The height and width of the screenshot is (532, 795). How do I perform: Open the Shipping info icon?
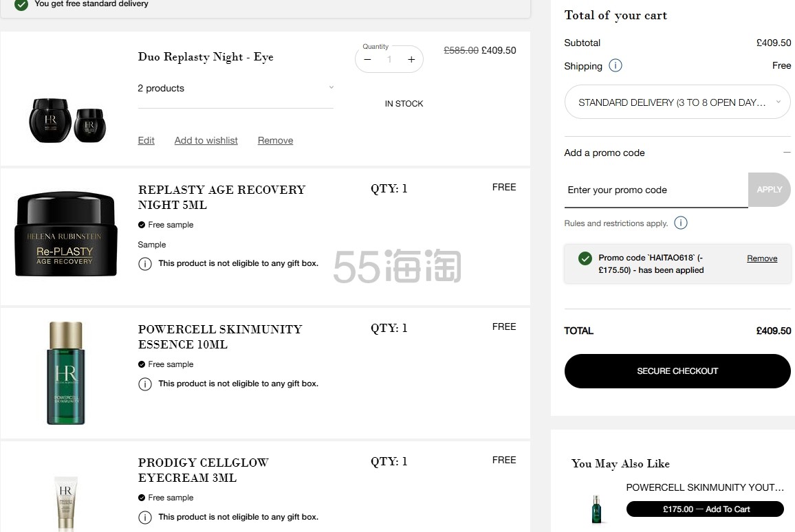pos(615,66)
